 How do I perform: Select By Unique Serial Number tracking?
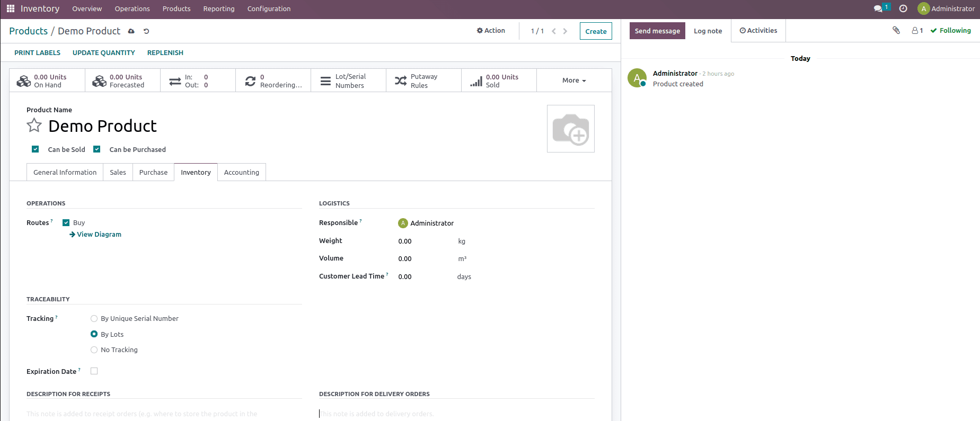click(94, 319)
